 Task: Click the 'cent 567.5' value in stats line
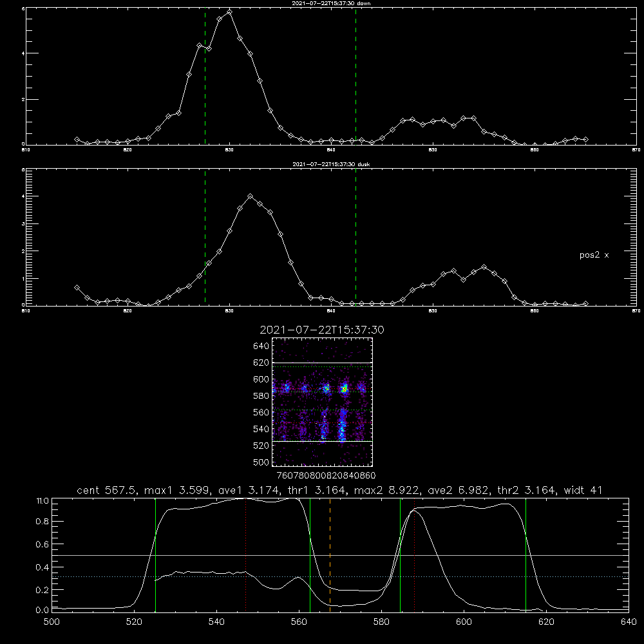[x=106, y=490]
